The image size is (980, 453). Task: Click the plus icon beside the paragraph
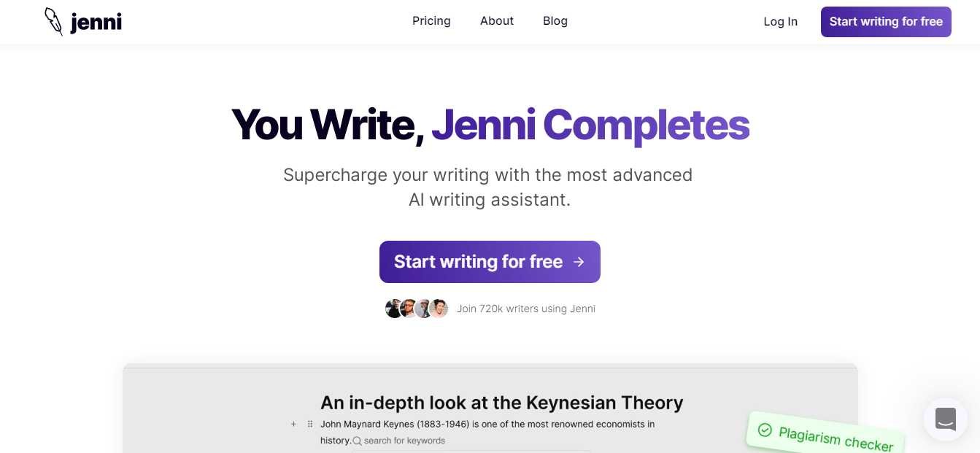(x=293, y=424)
